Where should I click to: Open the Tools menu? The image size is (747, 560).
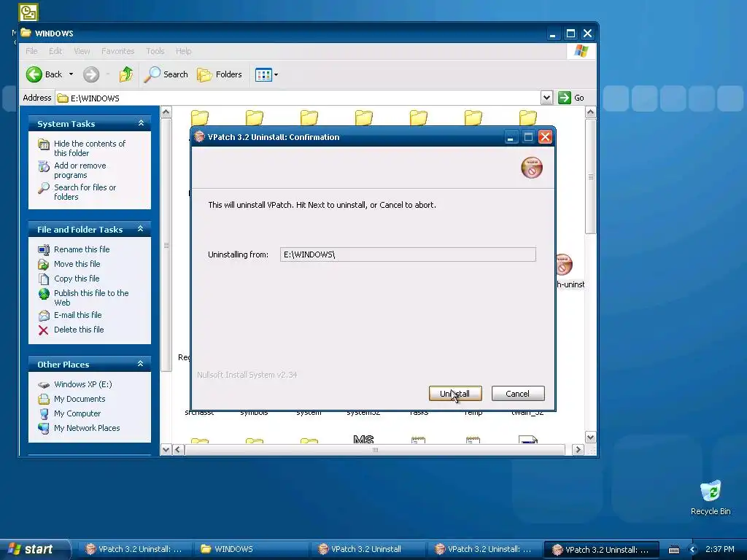click(x=155, y=51)
